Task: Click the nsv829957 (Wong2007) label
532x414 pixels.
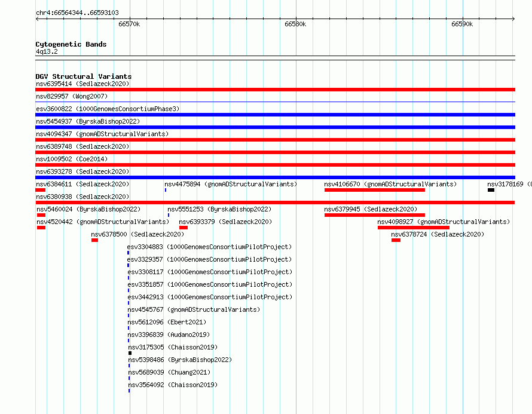Action: (72, 96)
